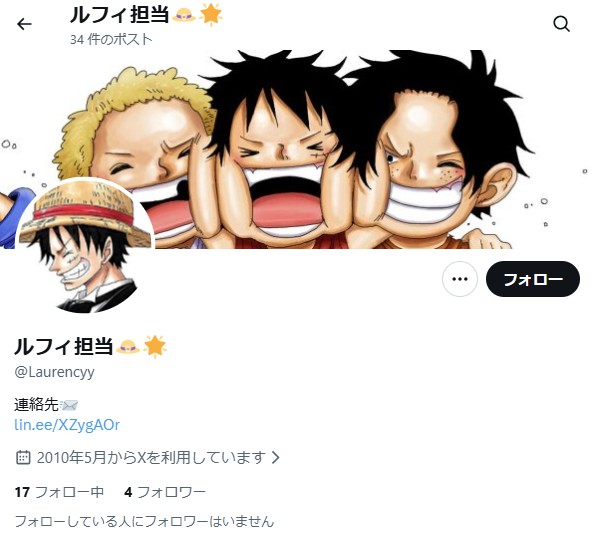Open the three-dots more options button

[459, 279]
